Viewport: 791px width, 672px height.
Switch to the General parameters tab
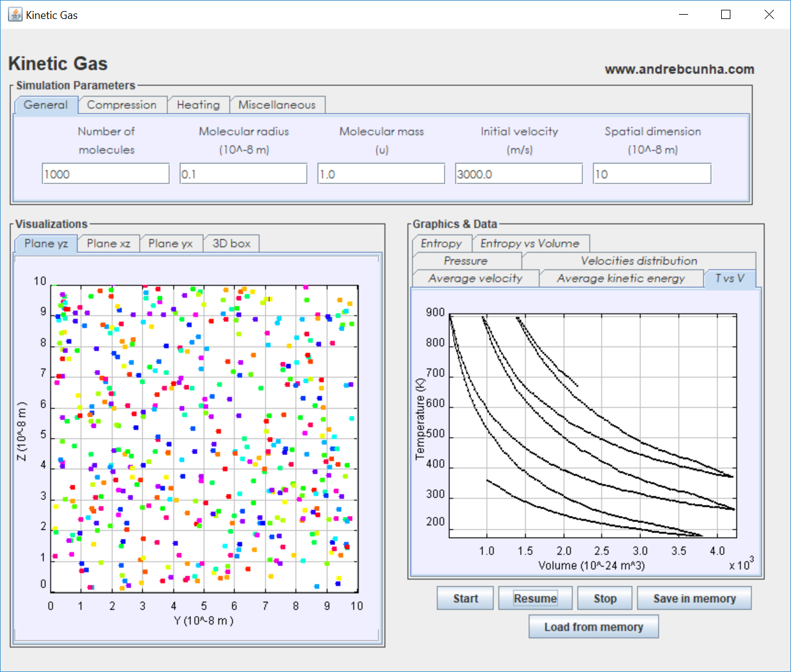click(x=46, y=105)
